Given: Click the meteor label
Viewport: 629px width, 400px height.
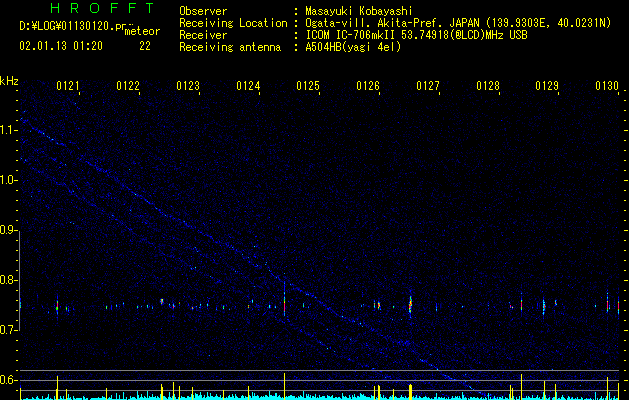Looking at the screenshot, I should pos(142,31).
